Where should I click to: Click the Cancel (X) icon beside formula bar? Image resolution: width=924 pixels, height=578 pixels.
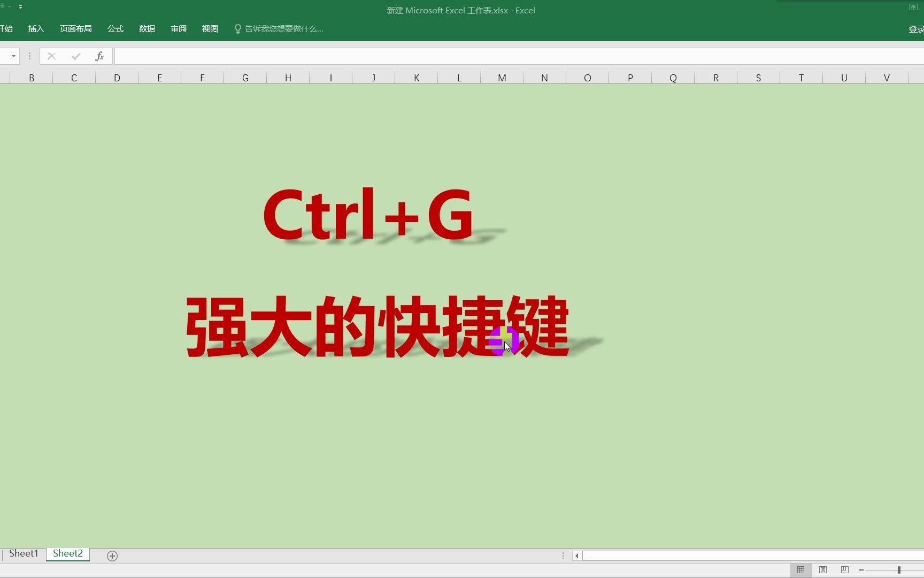(51, 56)
